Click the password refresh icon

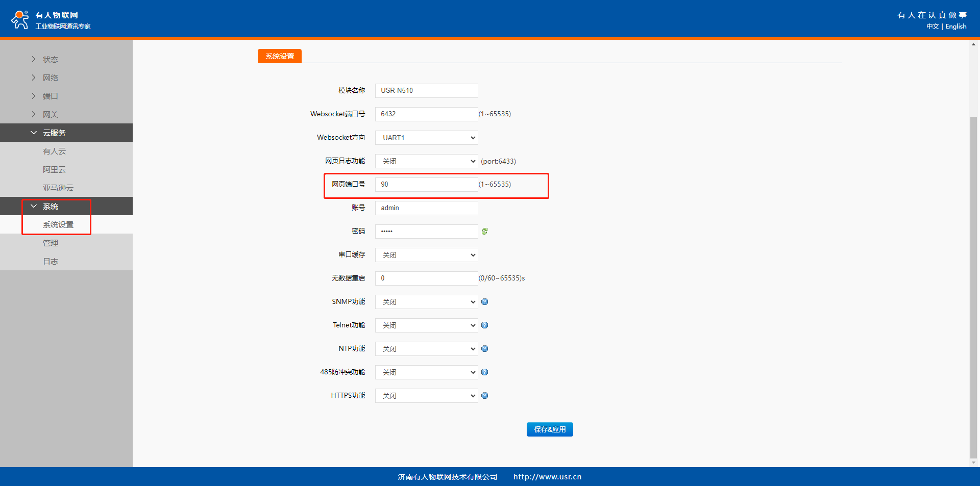click(x=484, y=232)
